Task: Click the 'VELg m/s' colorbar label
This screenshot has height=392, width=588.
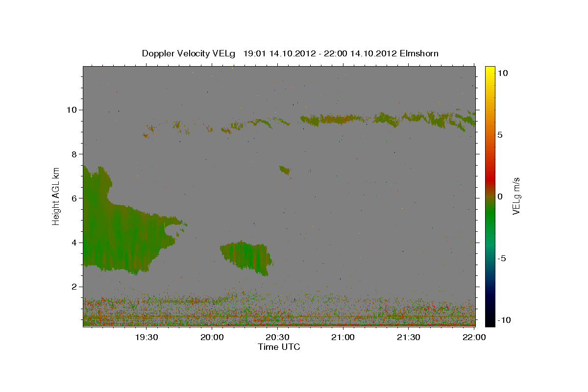Action: coord(516,196)
